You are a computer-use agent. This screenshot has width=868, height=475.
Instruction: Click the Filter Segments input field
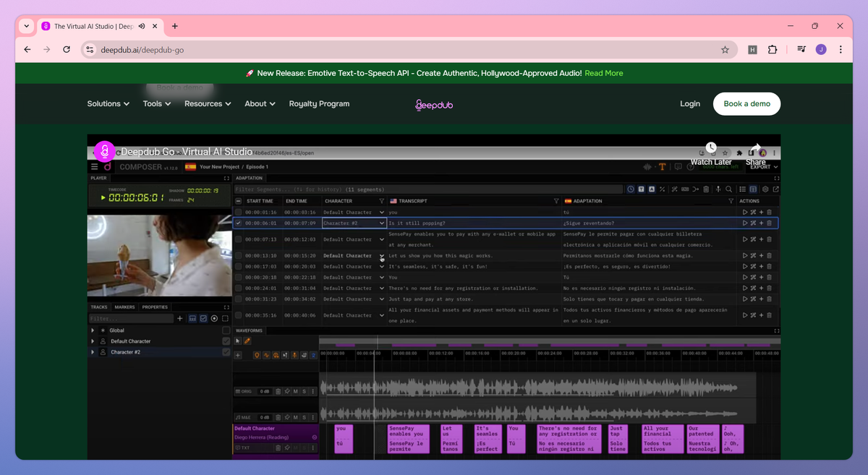click(428, 189)
